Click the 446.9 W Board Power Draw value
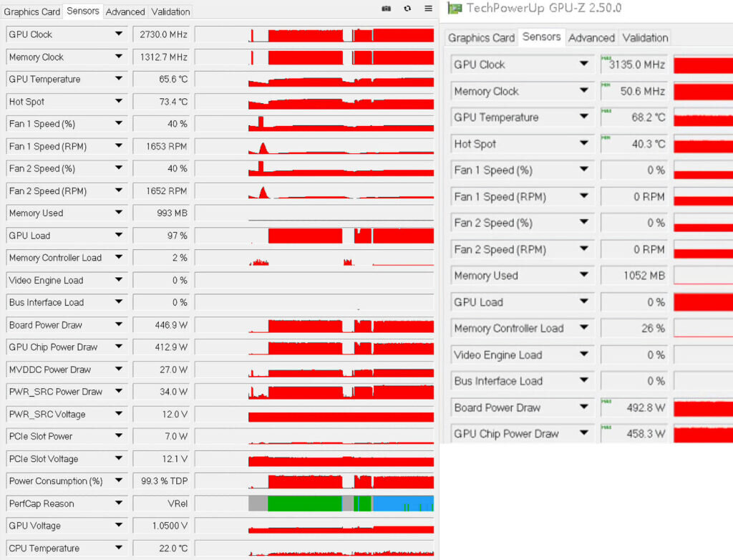The width and height of the screenshot is (733, 560). point(161,324)
